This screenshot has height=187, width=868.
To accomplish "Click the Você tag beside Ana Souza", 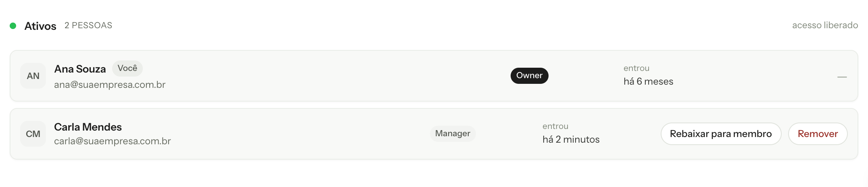I will coord(127,68).
